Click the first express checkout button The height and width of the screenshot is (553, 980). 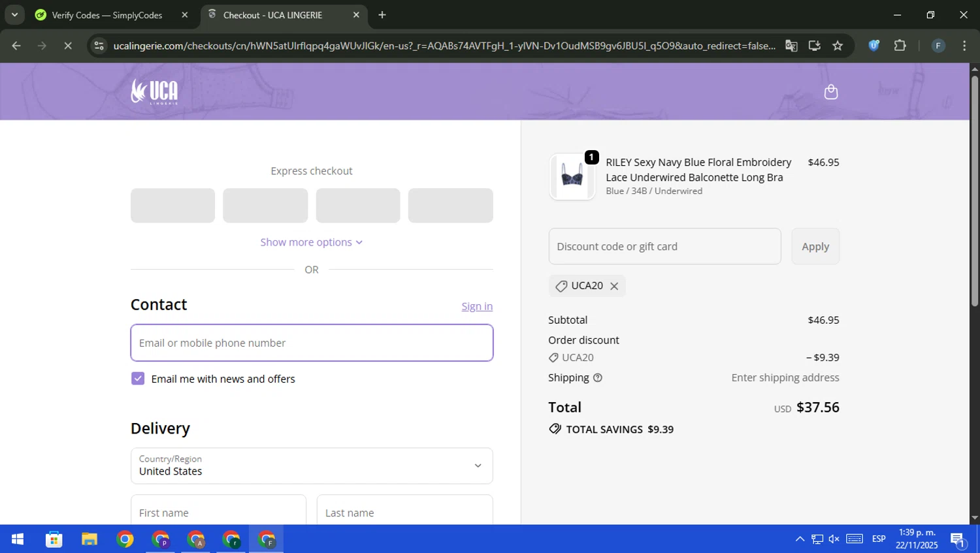click(172, 206)
